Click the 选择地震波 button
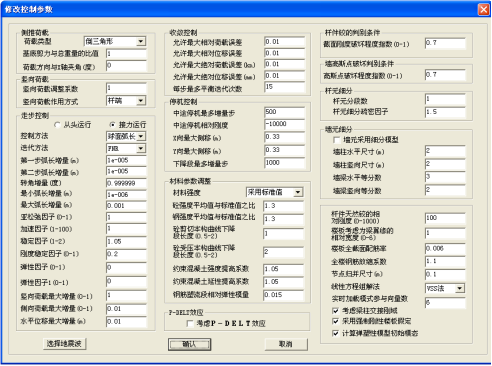The width and height of the screenshot is (492, 366). pos(65,344)
